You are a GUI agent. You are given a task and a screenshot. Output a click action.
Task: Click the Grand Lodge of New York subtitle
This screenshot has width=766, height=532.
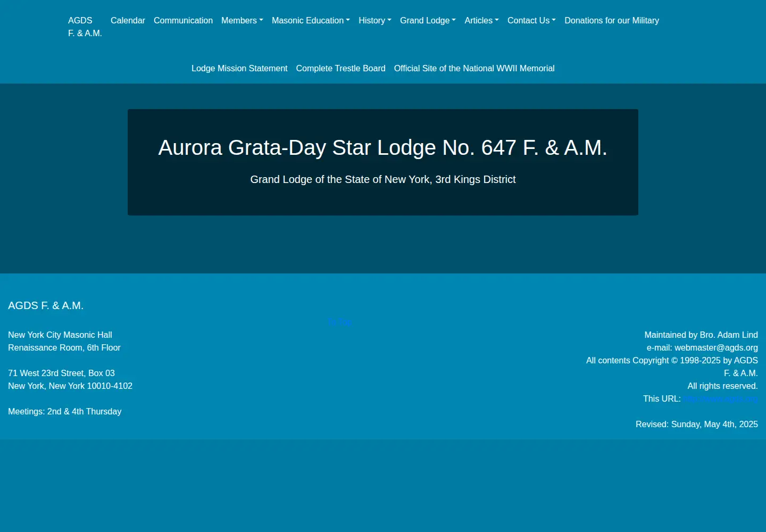coord(383,179)
